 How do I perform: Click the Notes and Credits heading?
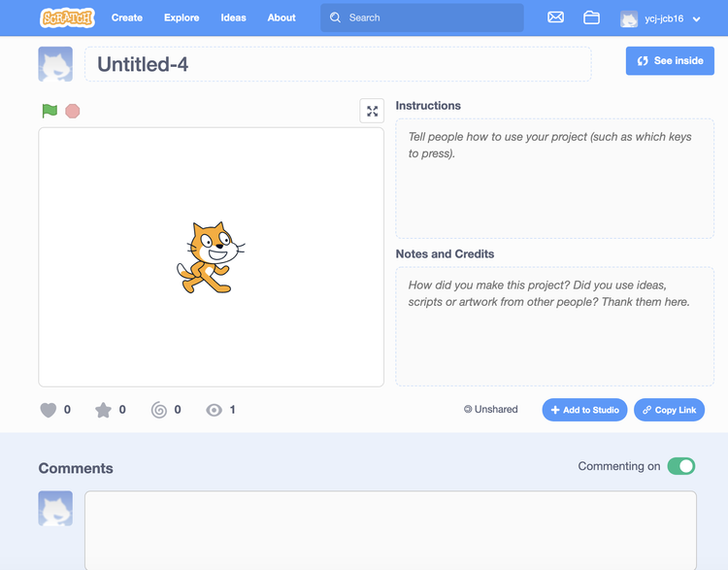(445, 253)
